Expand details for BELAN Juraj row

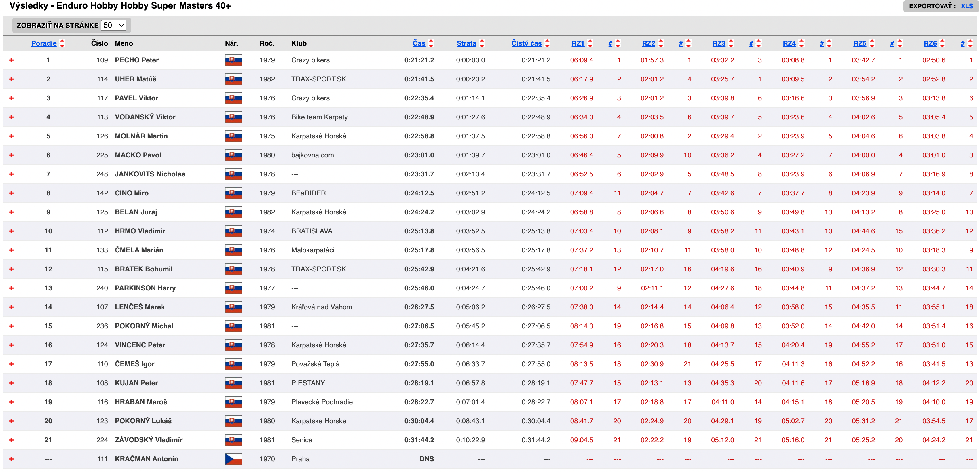coord(11,212)
